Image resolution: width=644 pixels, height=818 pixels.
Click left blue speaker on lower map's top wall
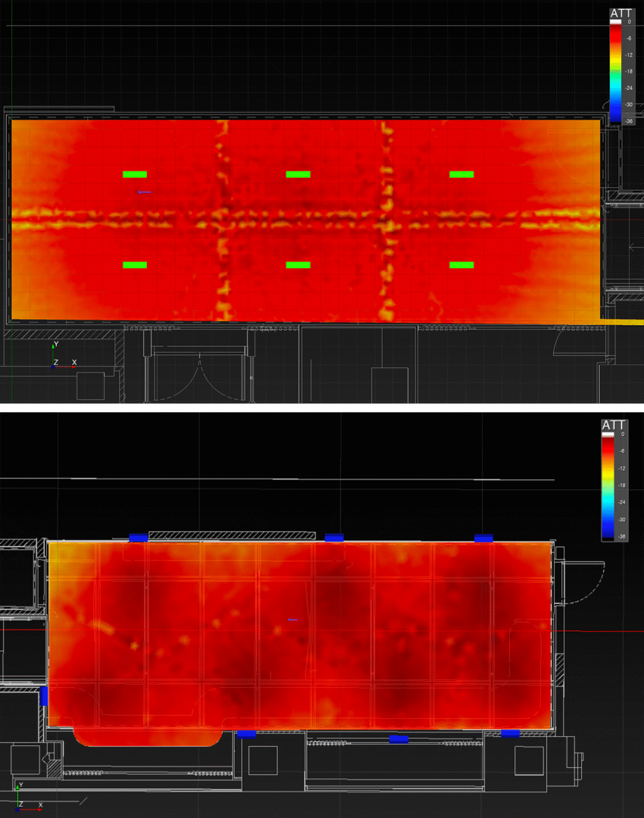[x=139, y=538]
